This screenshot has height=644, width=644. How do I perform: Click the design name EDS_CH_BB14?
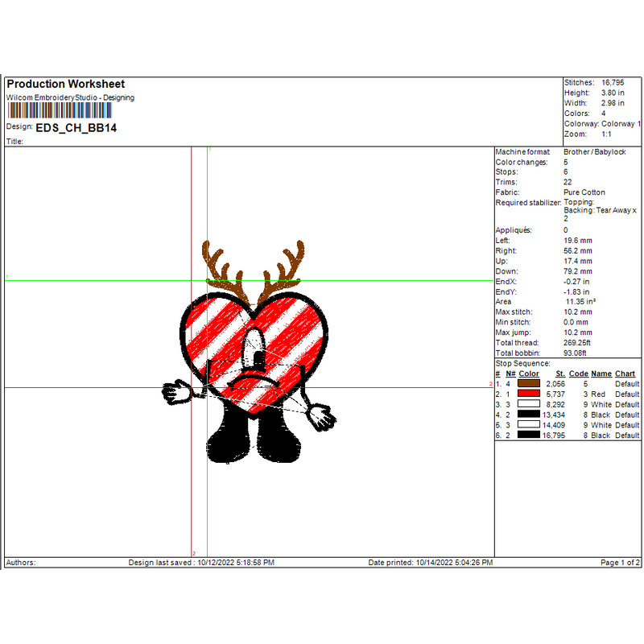click(76, 127)
